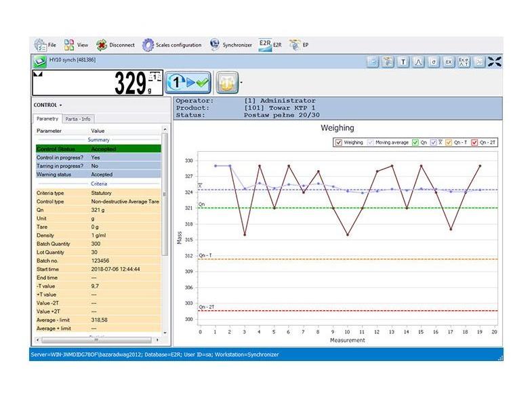Open the View menu

click(x=76, y=45)
